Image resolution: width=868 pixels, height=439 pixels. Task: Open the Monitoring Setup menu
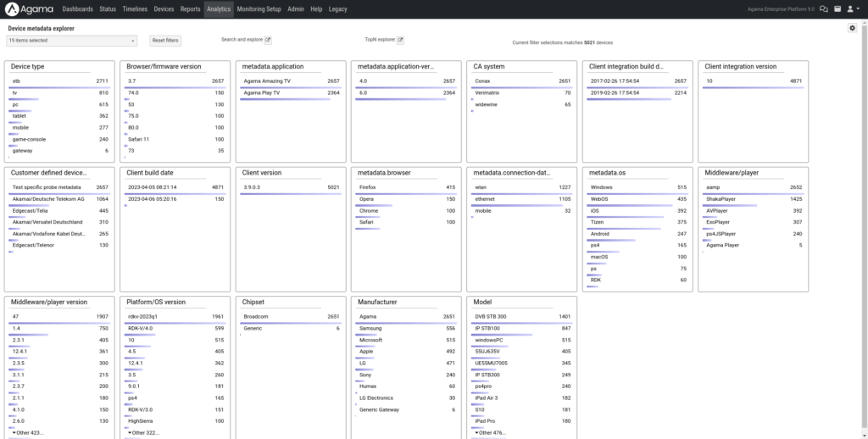pos(259,8)
